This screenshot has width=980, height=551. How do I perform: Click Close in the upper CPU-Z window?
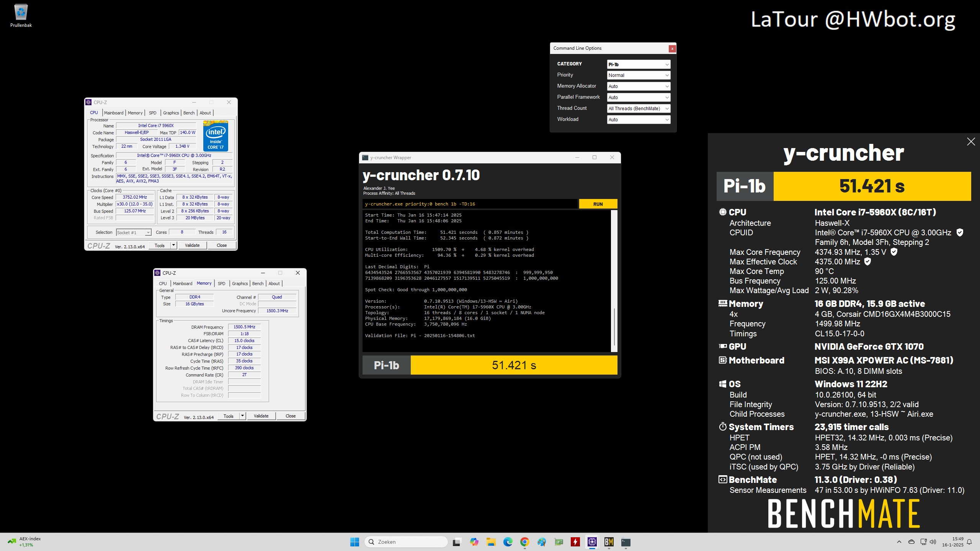222,245
